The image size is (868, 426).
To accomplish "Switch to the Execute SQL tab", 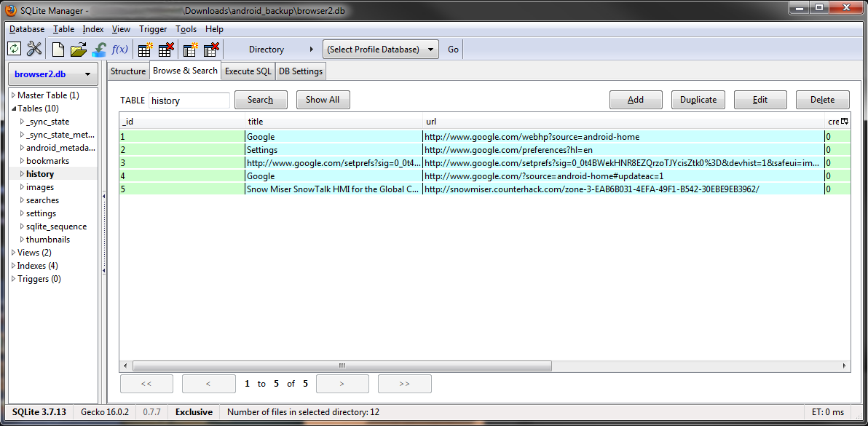I will 248,71.
